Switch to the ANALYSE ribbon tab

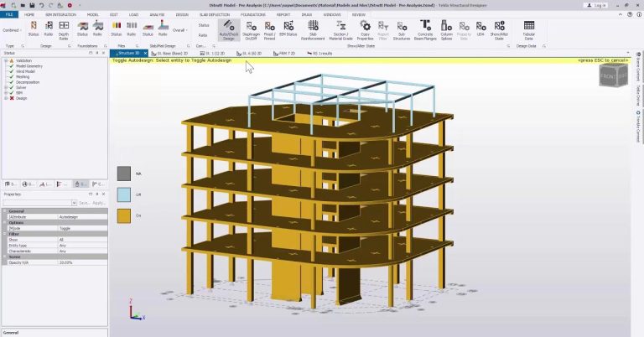tap(157, 14)
